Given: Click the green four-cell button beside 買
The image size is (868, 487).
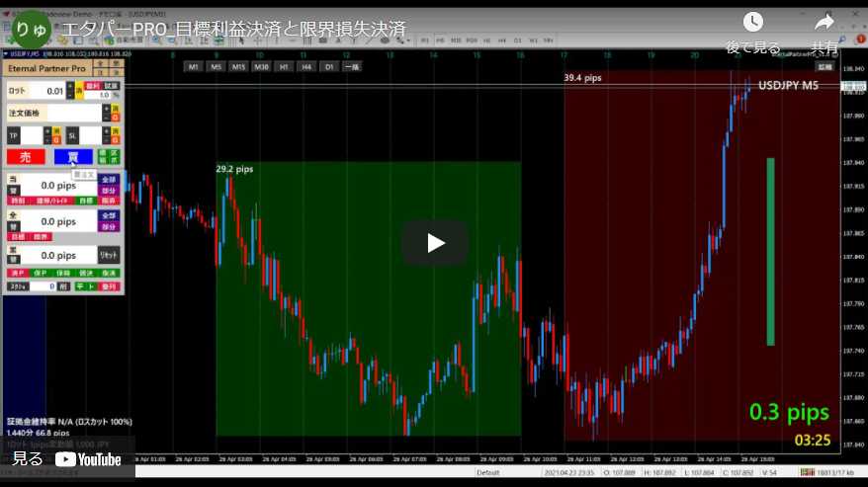Looking at the screenshot, I should 109,157.
